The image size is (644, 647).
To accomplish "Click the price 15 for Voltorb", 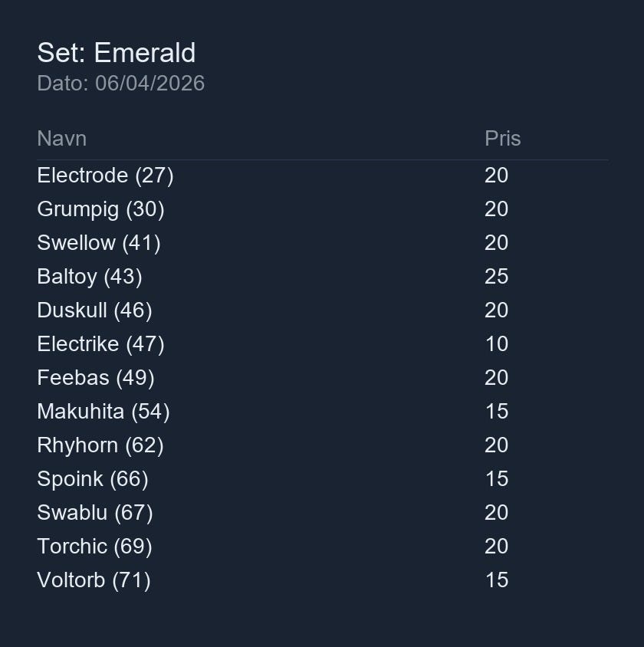I will click(x=496, y=580).
